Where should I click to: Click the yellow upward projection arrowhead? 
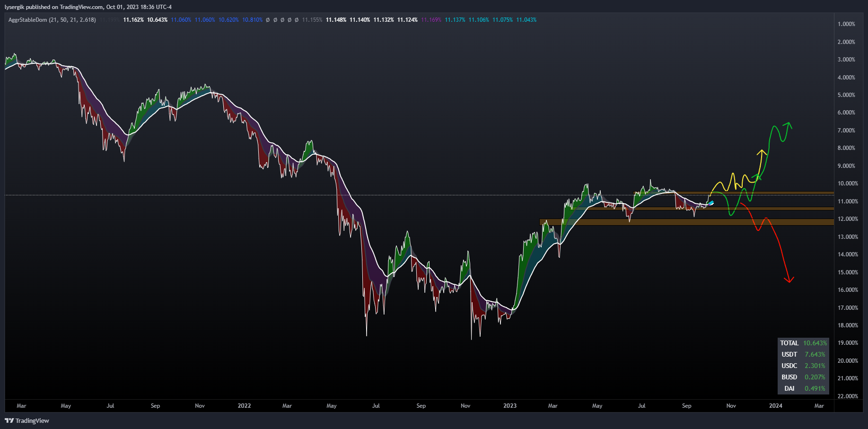point(762,152)
